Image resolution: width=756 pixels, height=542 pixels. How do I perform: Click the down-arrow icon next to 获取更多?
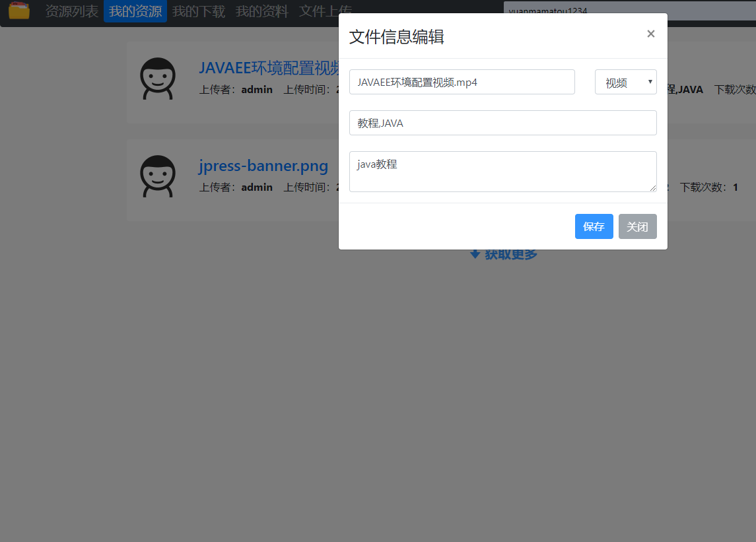[475, 254]
